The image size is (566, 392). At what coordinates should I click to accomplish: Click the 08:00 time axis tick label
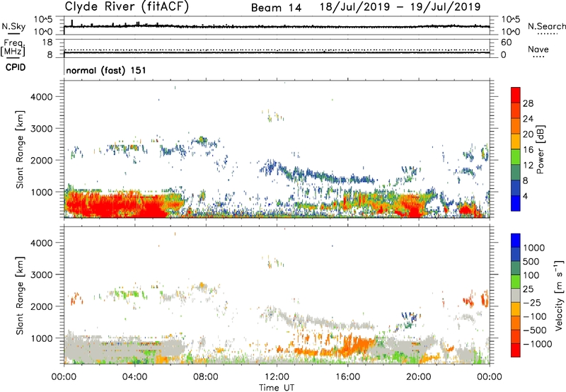tap(206, 377)
